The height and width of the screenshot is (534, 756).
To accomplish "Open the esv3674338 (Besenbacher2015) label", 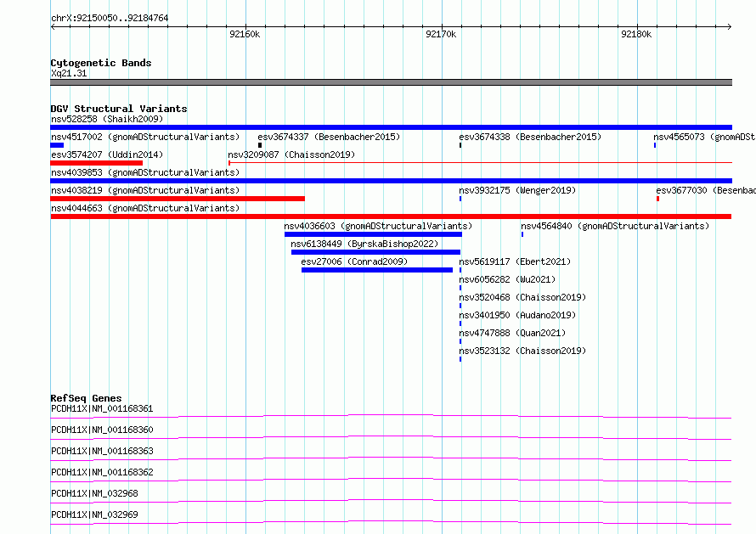I will [530, 137].
